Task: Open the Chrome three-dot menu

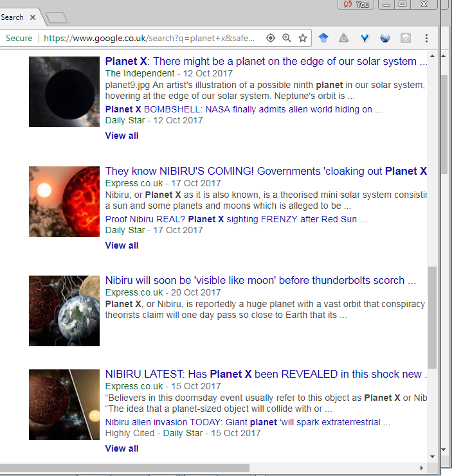Action: (426, 38)
